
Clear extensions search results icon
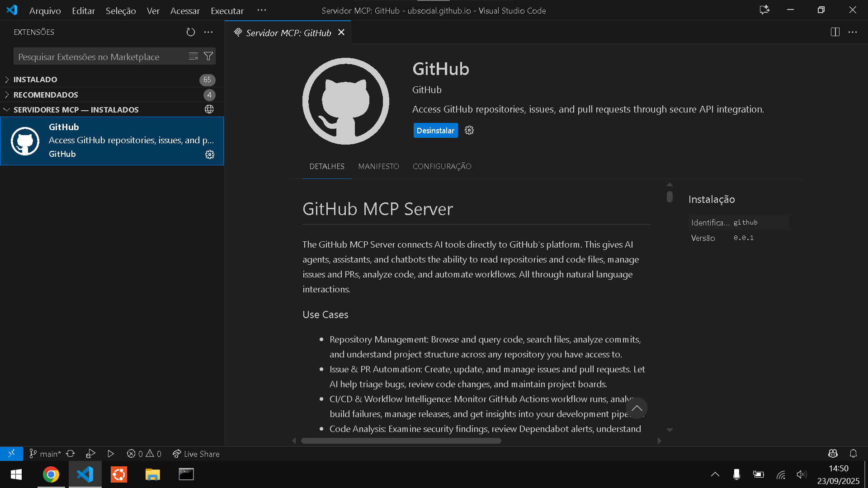193,56
